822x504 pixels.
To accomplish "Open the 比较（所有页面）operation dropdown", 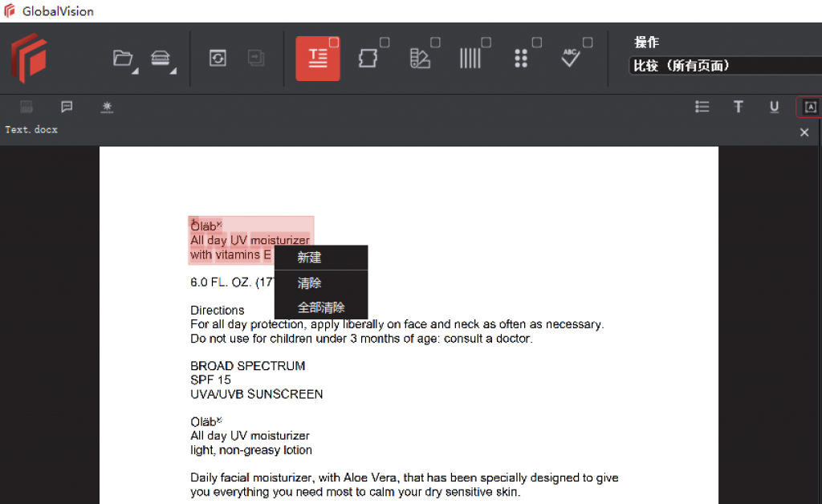I will tap(725, 66).
